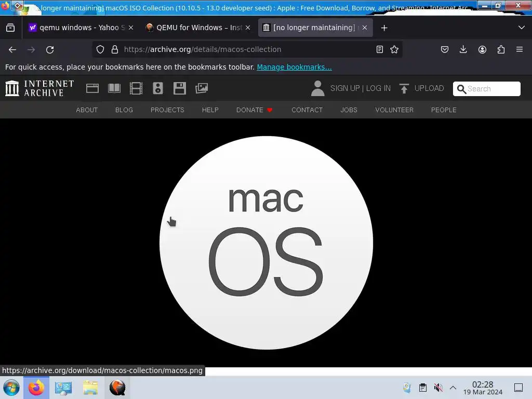Click the Manage bookmarks link
Viewport: 532px width, 399px height.
pyautogui.click(x=294, y=67)
